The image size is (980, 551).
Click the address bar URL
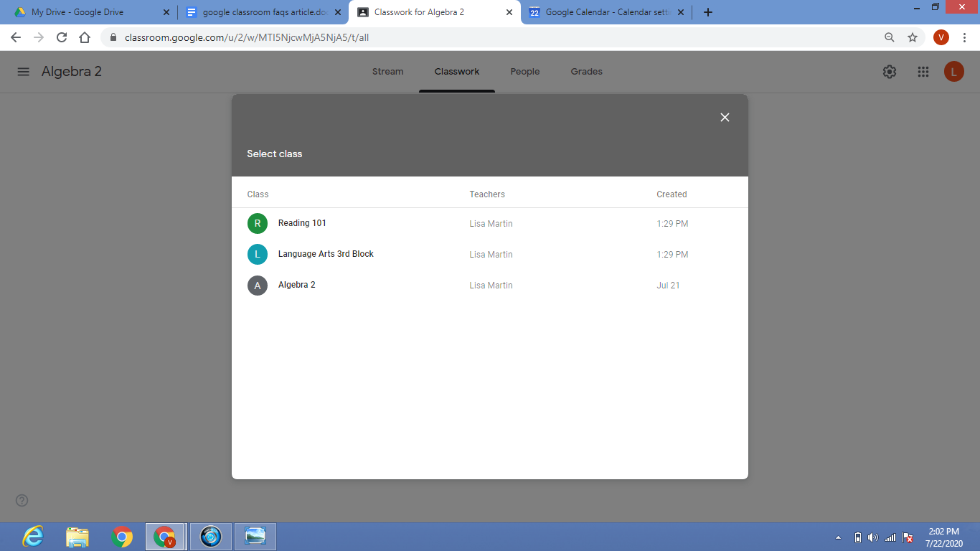(x=247, y=37)
